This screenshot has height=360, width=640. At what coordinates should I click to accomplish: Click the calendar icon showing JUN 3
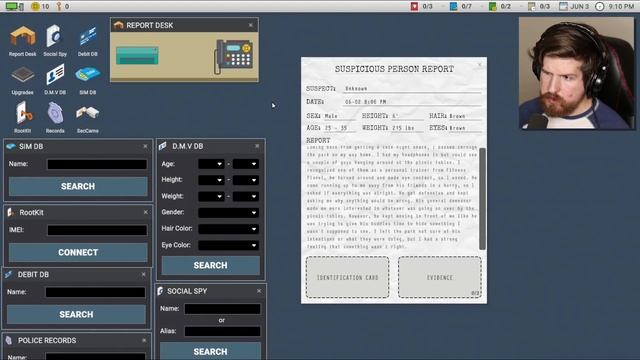(x=563, y=6)
